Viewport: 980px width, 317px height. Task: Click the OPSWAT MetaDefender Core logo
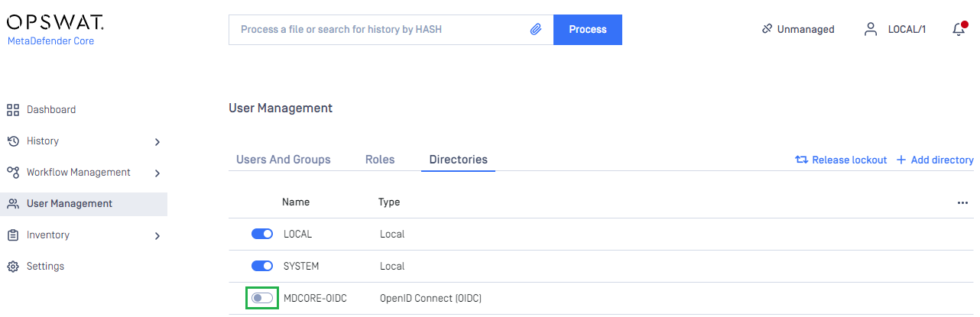coord(55,28)
